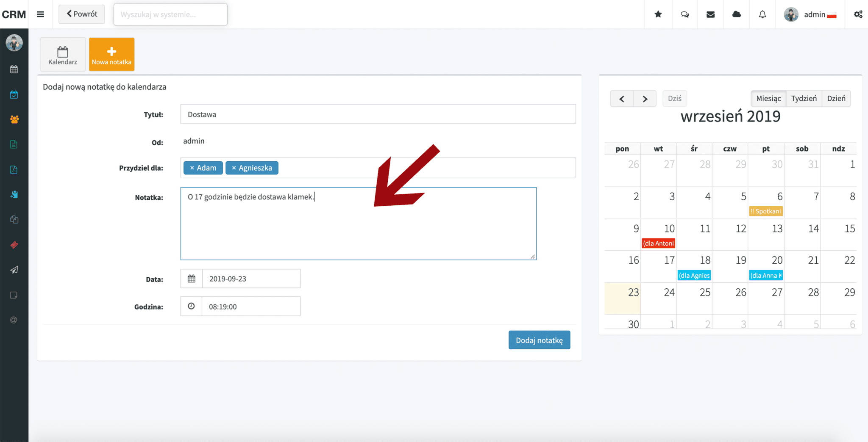The image size is (868, 442).
Task: Select day 23 in the calendar
Action: click(x=623, y=298)
